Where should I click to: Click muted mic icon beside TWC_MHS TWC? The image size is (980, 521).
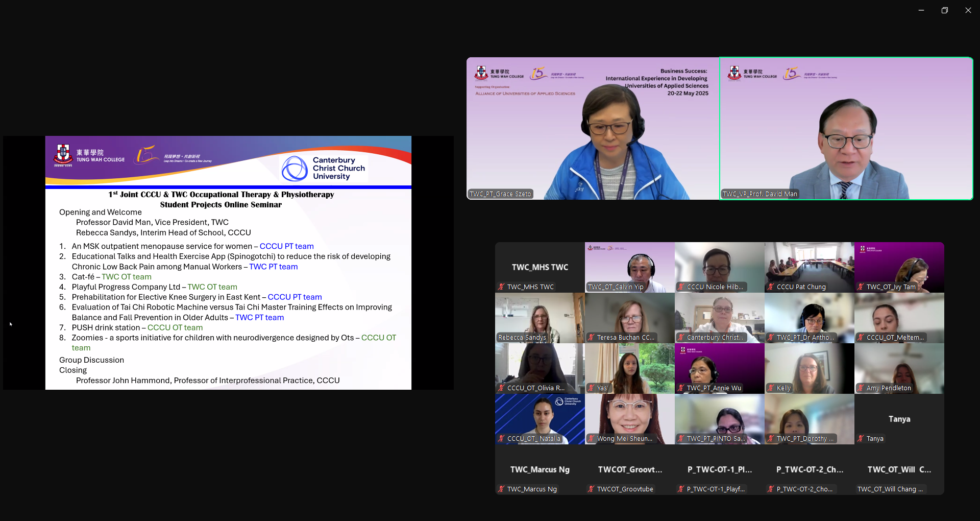[x=501, y=287]
